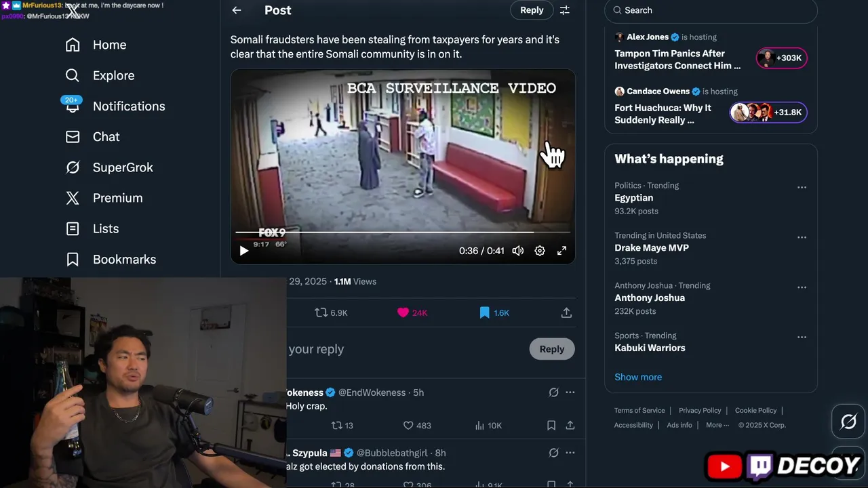Open more options for Drake Maye MVP

click(802, 237)
